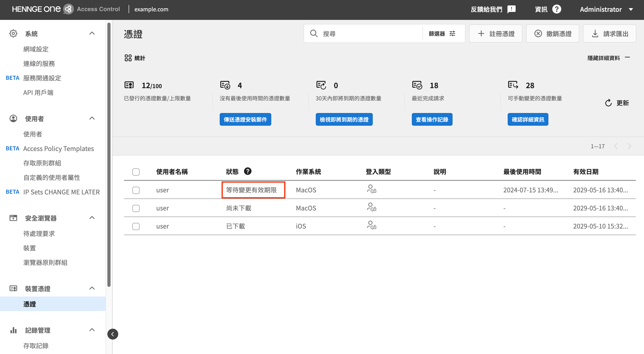Click the expiring certificates icon
644x354 pixels.
(x=321, y=85)
